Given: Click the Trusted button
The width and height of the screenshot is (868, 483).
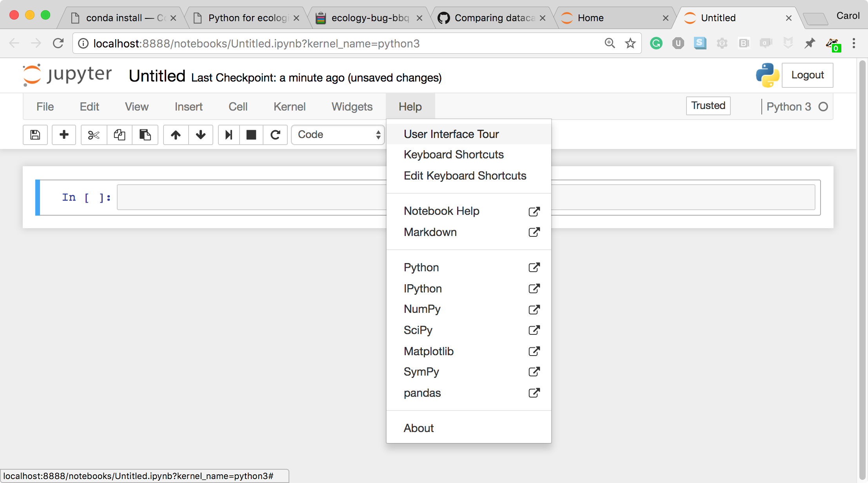Looking at the screenshot, I should coord(709,106).
